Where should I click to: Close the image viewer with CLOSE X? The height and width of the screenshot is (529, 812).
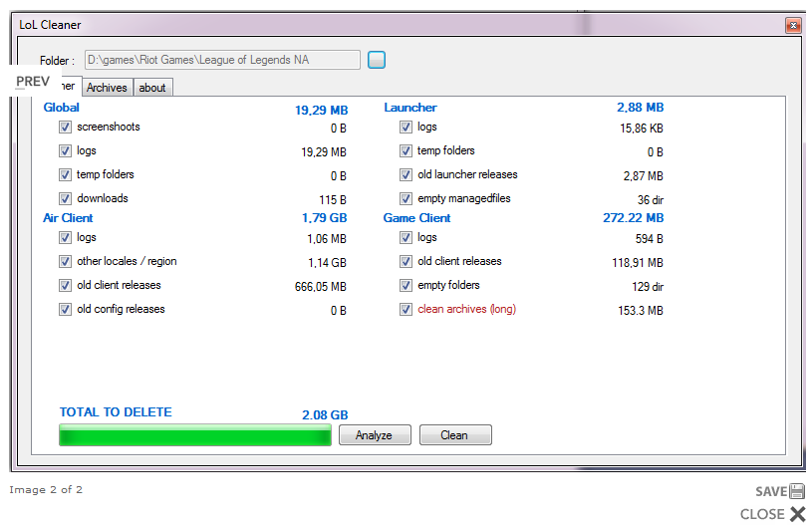[x=773, y=514]
